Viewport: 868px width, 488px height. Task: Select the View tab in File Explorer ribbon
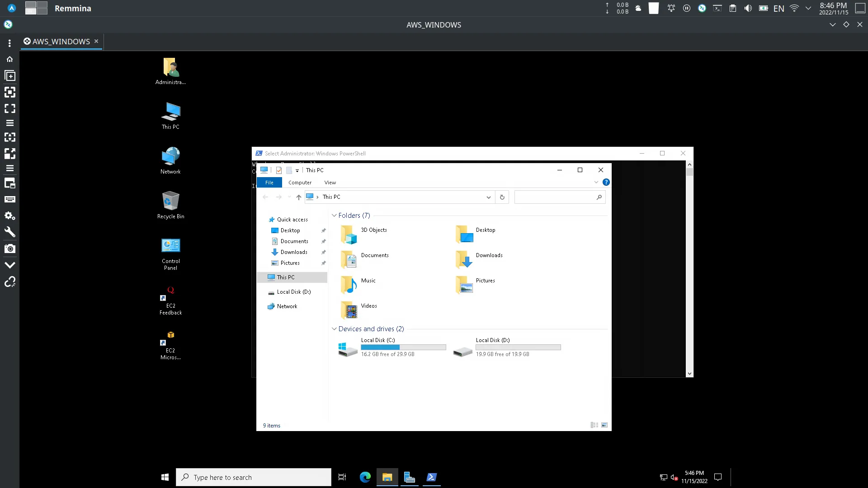click(x=330, y=183)
